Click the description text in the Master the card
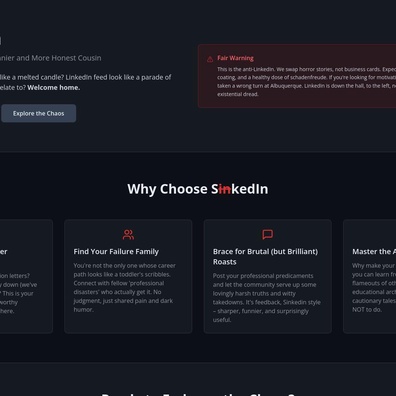396x396 pixels. pos(374,287)
